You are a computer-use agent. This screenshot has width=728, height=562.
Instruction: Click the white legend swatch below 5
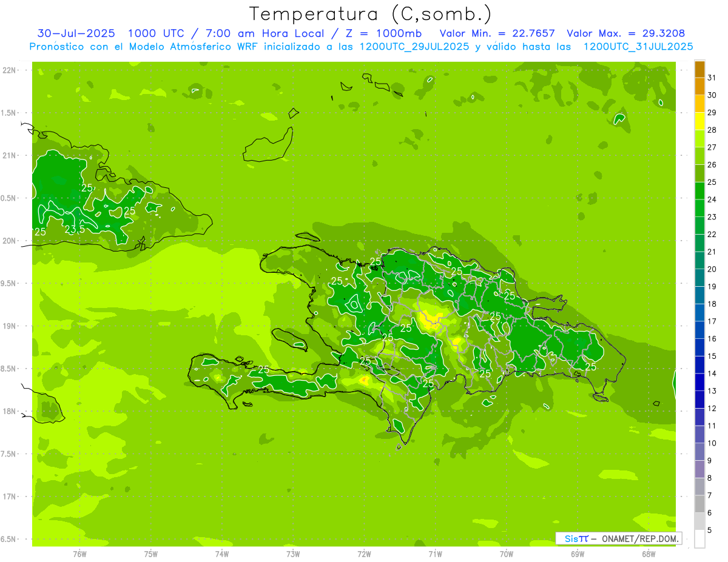click(x=699, y=539)
